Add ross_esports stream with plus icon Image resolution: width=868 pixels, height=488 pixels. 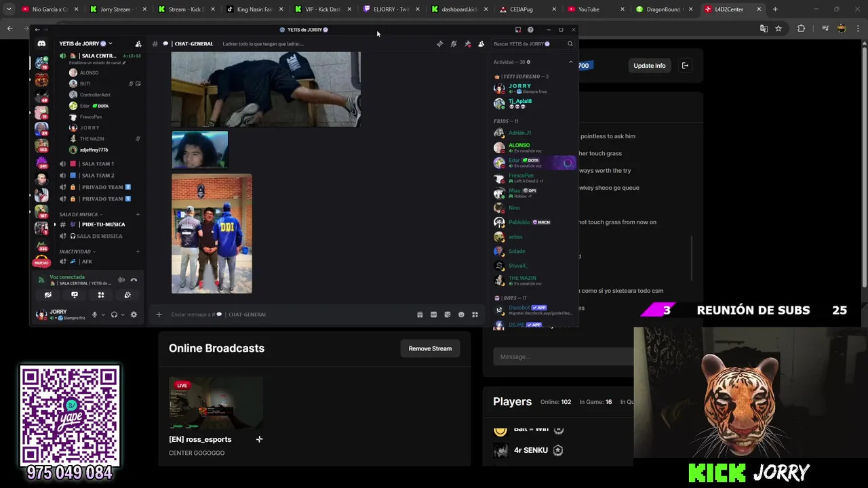[259, 439]
